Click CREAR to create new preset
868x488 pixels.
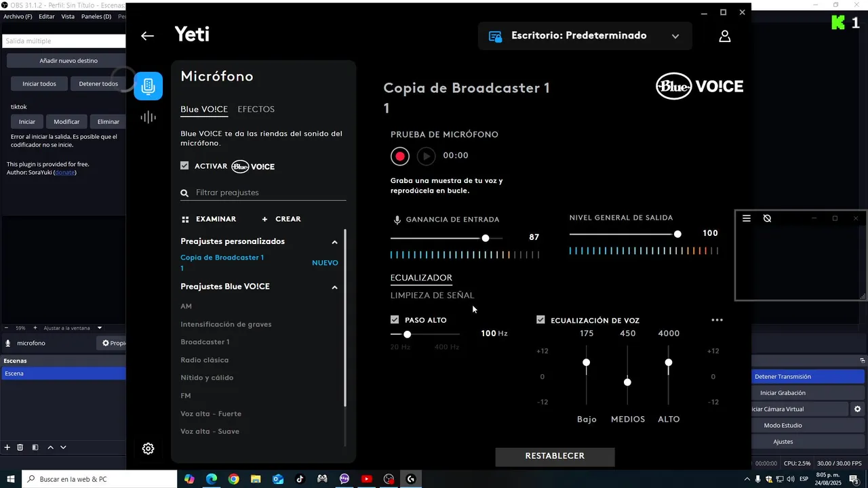coord(281,219)
